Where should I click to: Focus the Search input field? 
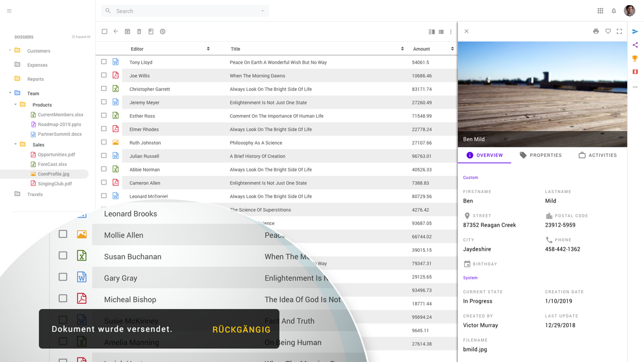[185, 11]
